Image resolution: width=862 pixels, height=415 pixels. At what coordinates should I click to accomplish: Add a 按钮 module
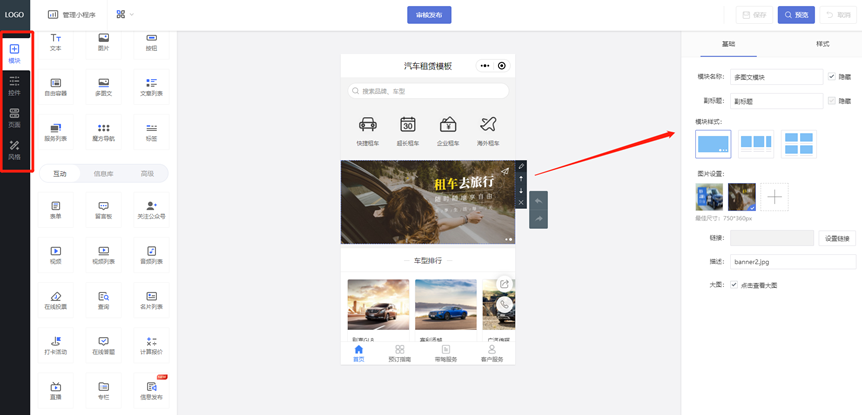pyautogui.click(x=151, y=42)
